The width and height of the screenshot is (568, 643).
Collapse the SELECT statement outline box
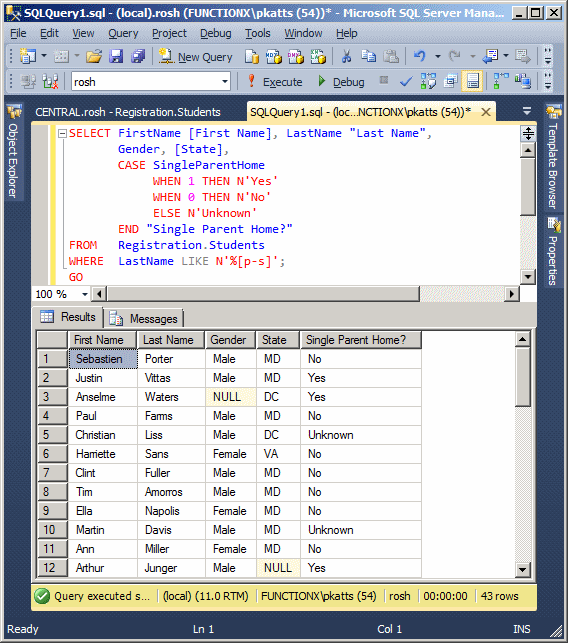[62, 133]
